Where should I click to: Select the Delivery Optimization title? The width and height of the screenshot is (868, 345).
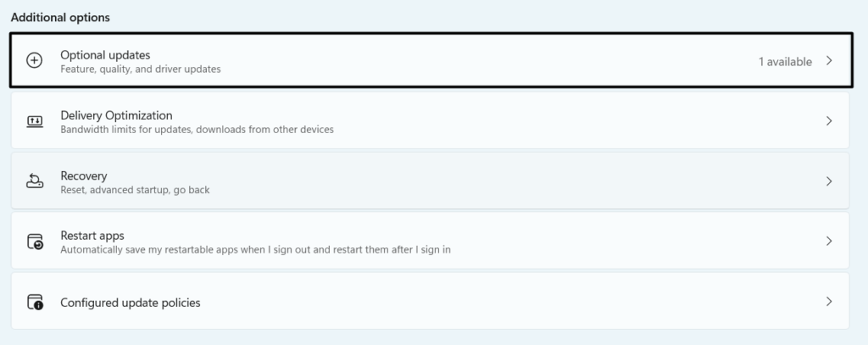point(116,115)
